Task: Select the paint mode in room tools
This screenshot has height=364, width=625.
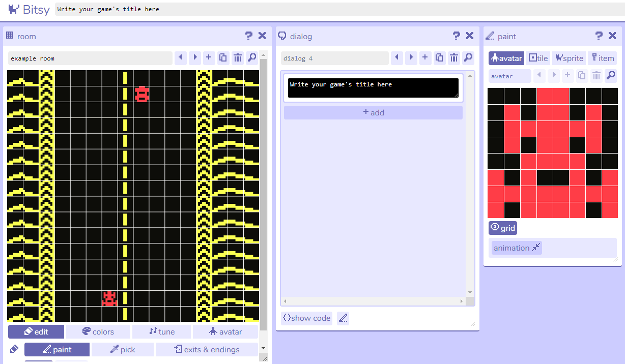Action: (x=57, y=349)
